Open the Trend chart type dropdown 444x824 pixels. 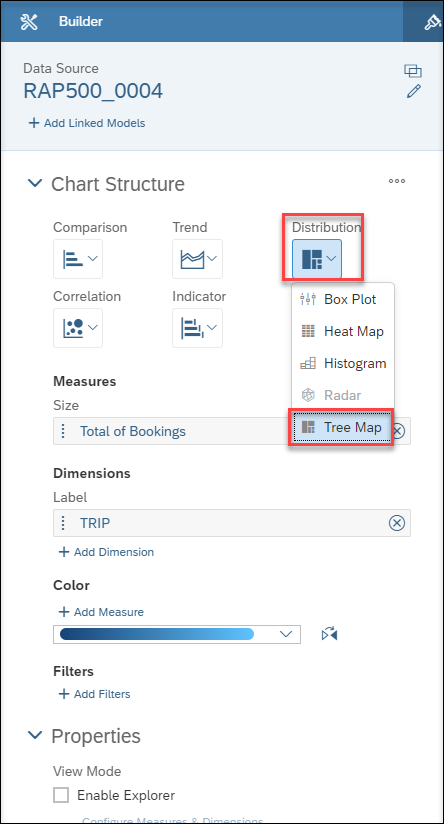point(198,259)
